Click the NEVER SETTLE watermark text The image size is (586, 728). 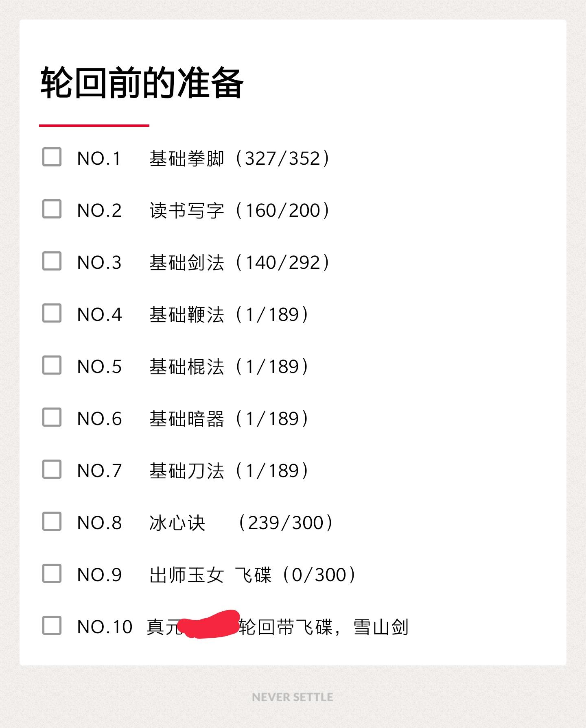click(x=293, y=697)
